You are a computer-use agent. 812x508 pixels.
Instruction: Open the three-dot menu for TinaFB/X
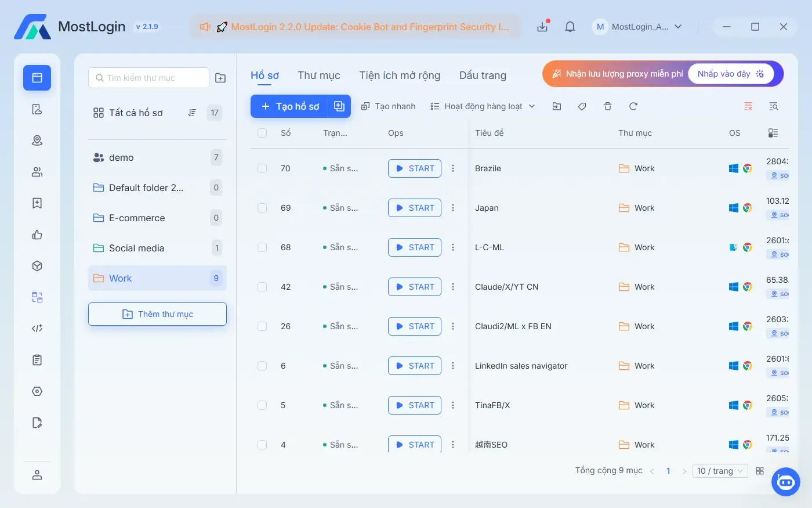coord(453,405)
